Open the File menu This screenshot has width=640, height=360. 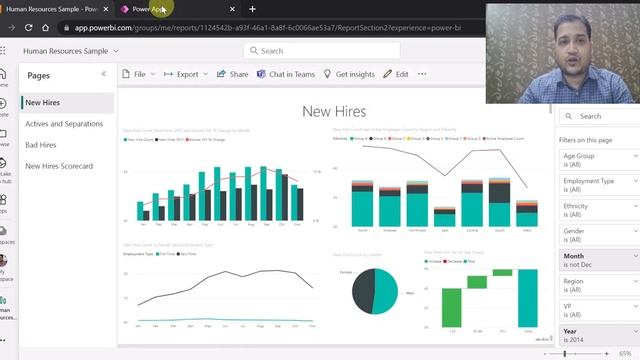139,74
